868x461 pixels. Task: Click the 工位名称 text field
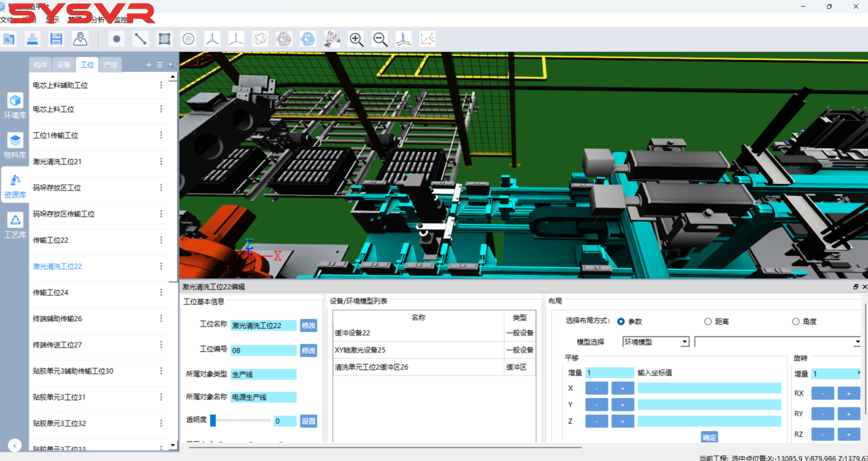click(x=263, y=326)
